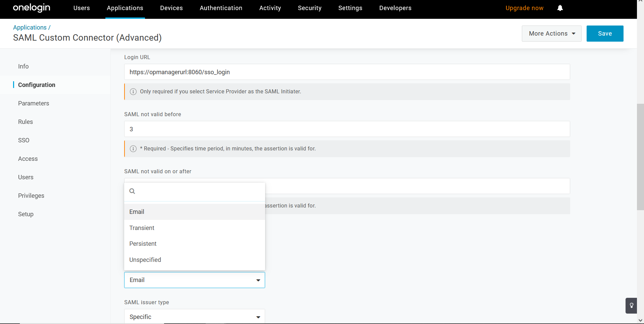Image resolution: width=644 pixels, height=324 pixels.
Task: Choose the Persistent option
Action: 143,244
